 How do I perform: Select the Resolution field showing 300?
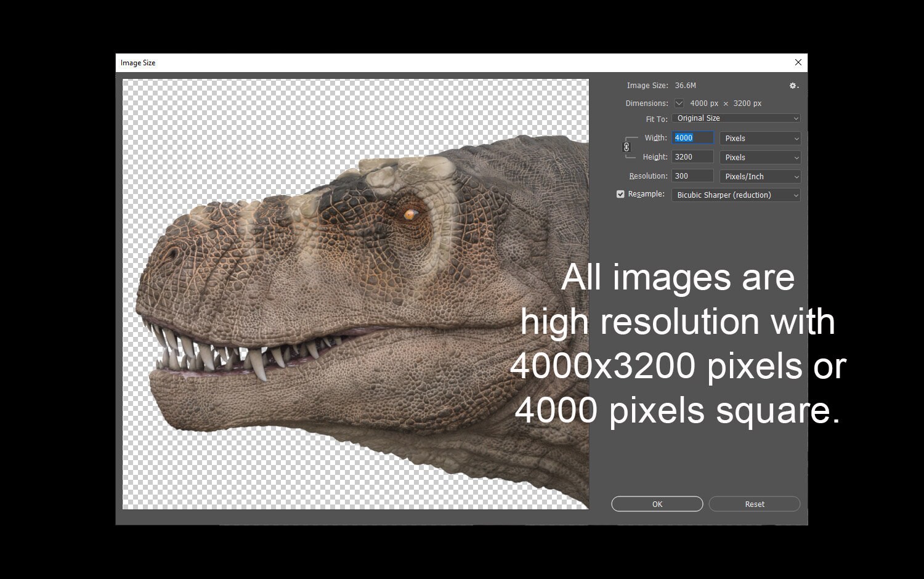[x=691, y=176]
